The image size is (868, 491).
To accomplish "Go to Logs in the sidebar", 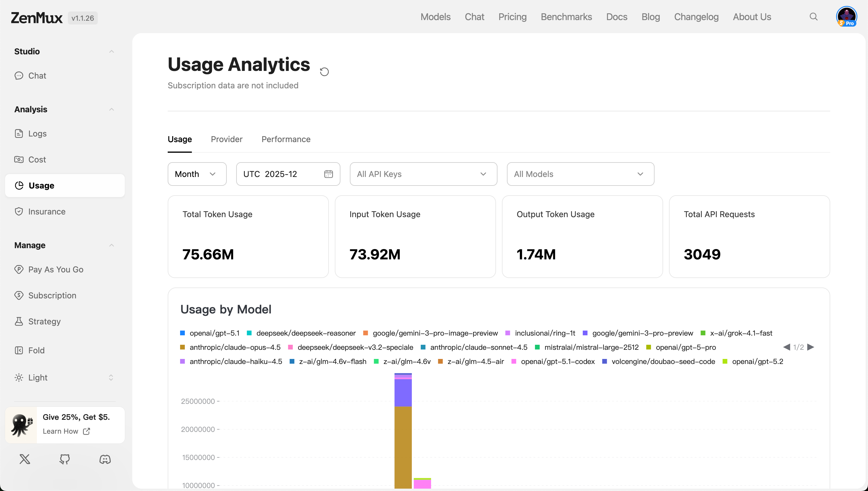I will 37,134.
